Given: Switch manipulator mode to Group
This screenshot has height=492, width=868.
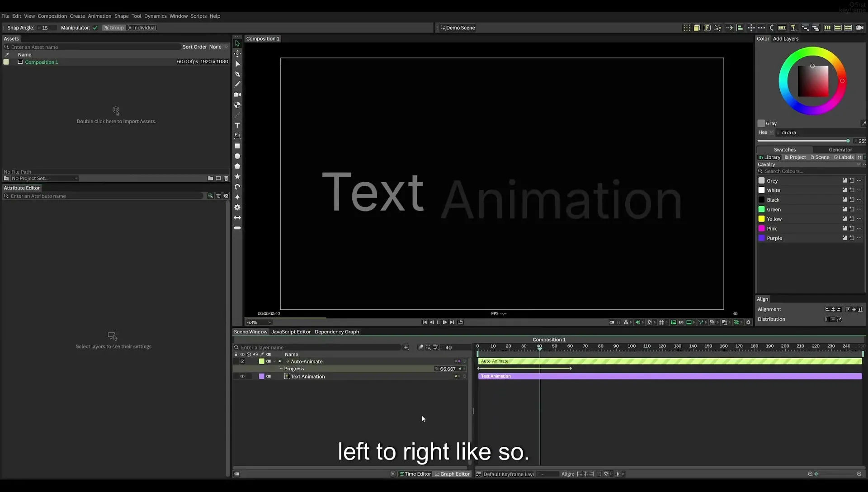Looking at the screenshot, I should (114, 28).
